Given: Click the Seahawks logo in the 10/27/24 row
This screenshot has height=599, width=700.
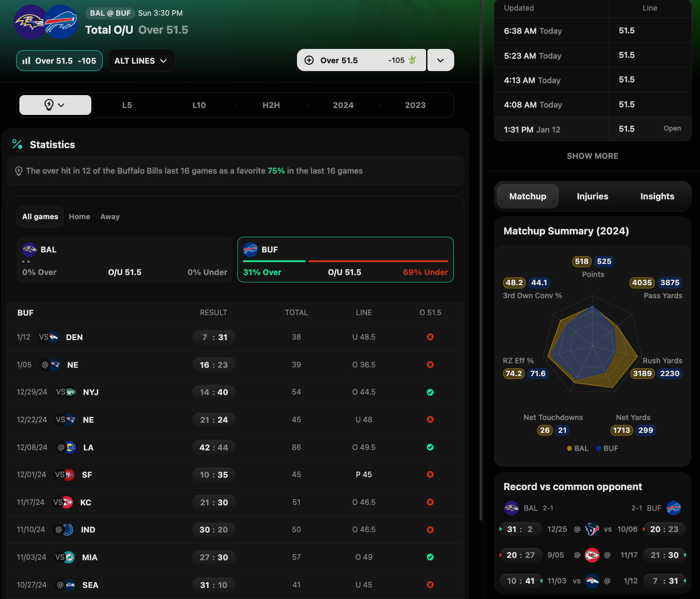Looking at the screenshot, I should click(x=70, y=585).
